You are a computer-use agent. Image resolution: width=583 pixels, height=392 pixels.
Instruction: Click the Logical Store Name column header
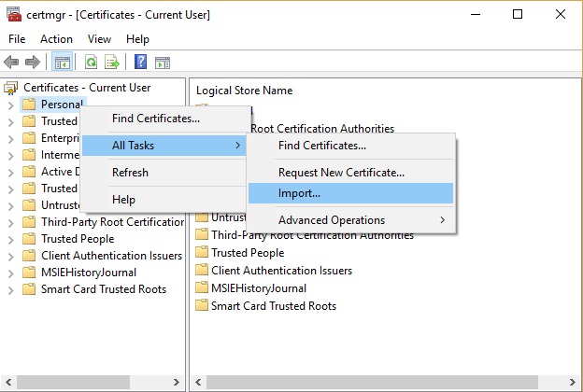click(245, 91)
